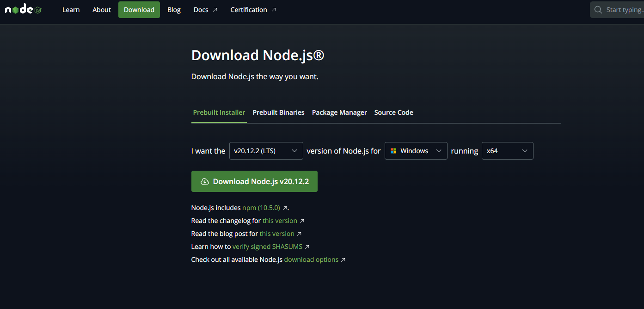Click the external-link arrow beside Docs
This screenshot has height=309, width=644.
click(215, 10)
